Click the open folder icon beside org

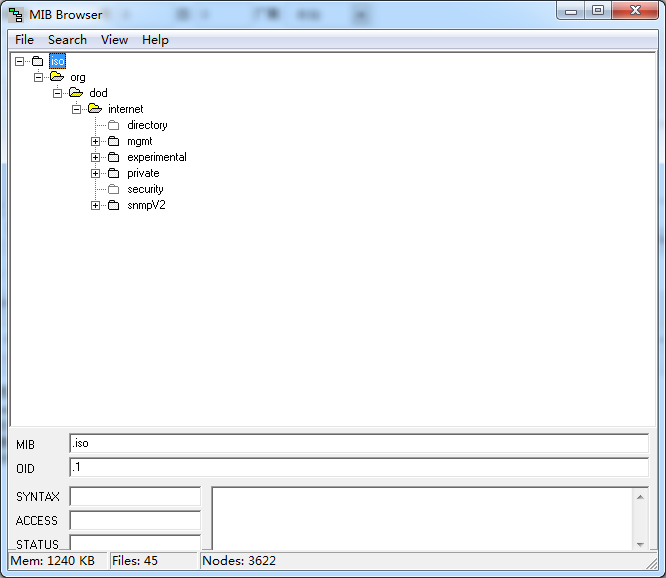57,77
